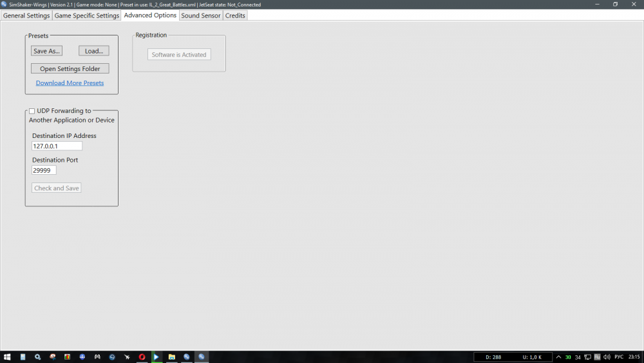Open the network tray icon

(x=588, y=357)
